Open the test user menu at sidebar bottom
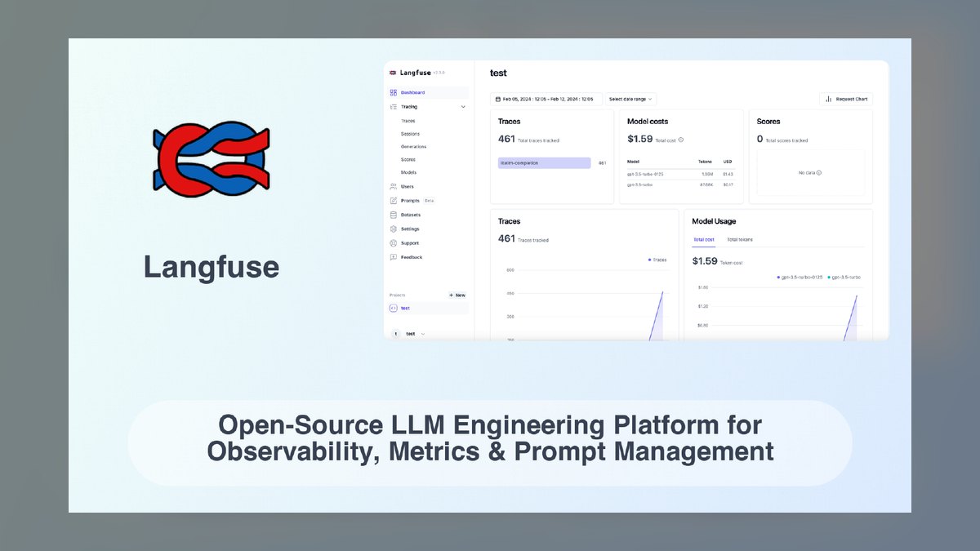The image size is (980, 551). tap(409, 334)
